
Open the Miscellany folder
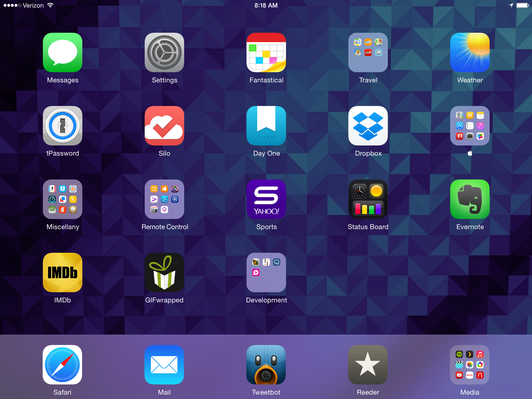tap(63, 199)
